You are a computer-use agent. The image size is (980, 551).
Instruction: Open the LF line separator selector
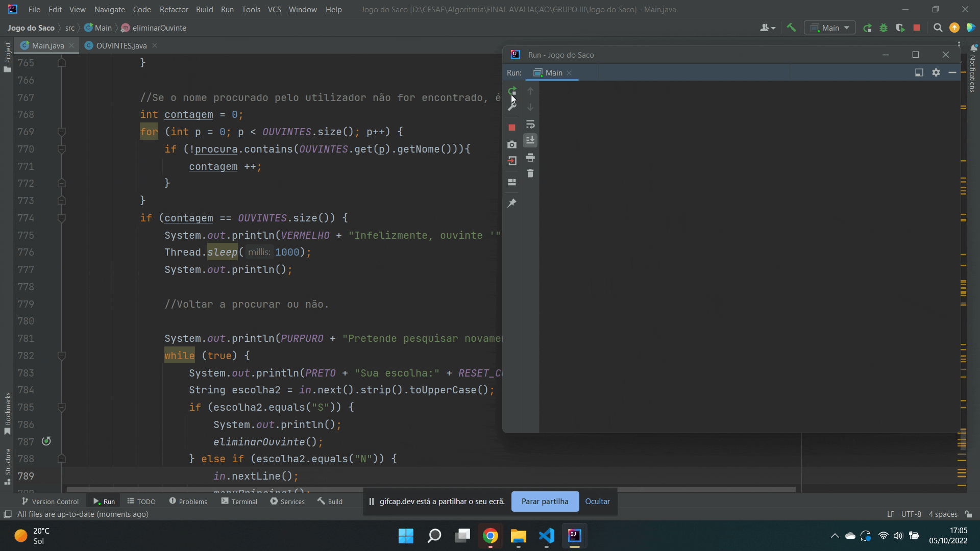coord(890,514)
